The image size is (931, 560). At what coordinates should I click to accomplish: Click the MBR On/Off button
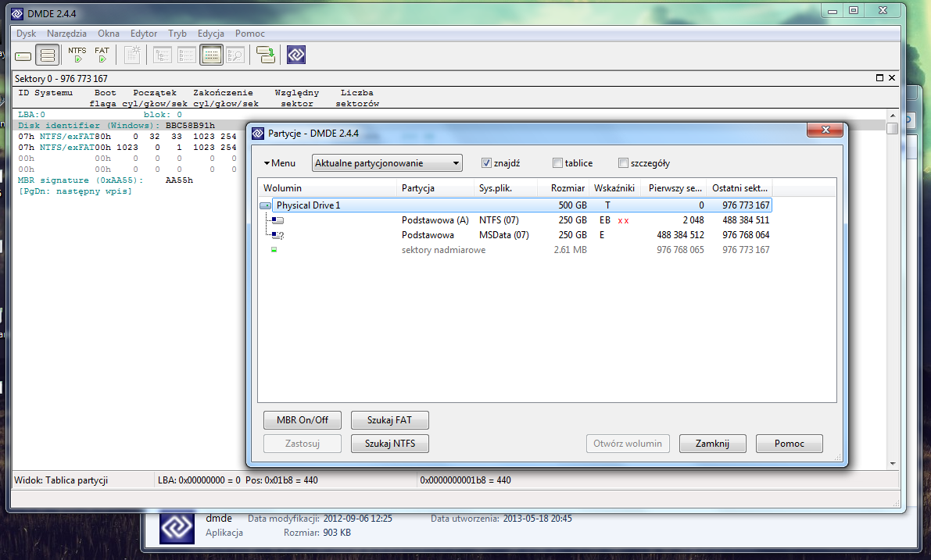(303, 420)
